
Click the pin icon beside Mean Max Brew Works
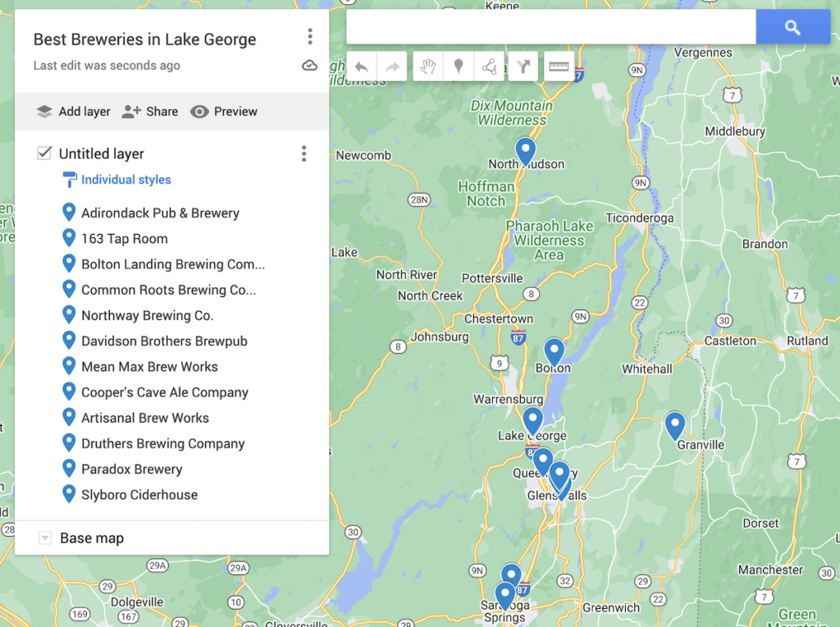(x=69, y=366)
